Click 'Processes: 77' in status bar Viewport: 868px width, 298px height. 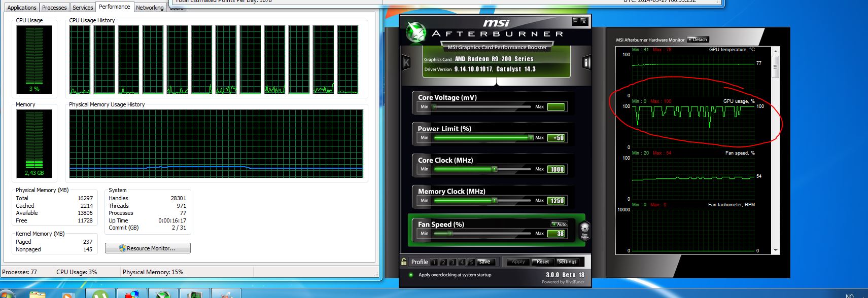19,272
